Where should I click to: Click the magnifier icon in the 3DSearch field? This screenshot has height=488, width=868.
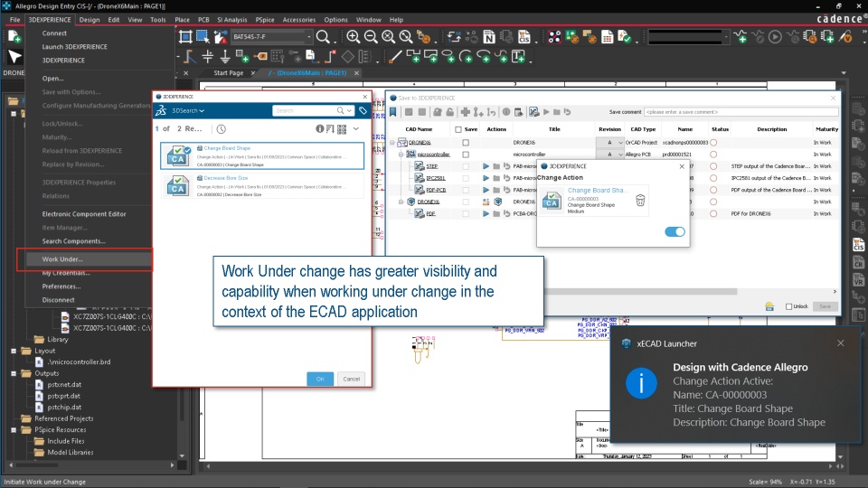(x=341, y=110)
